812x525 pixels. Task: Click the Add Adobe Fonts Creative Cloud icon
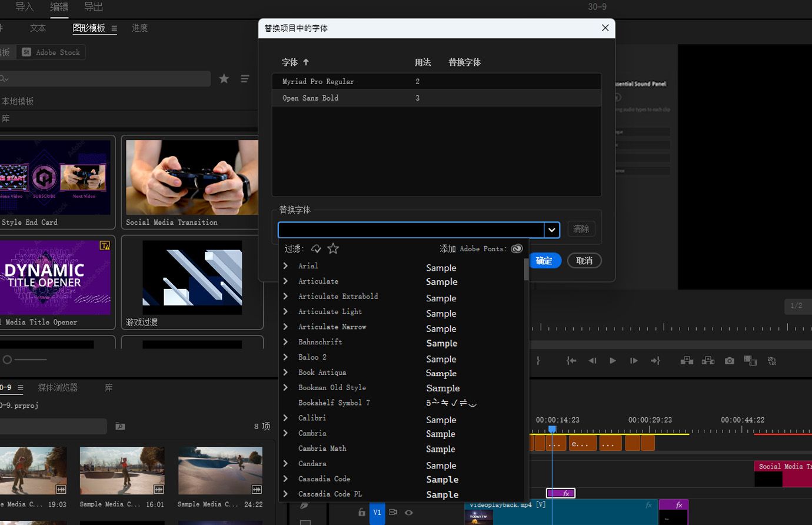click(x=517, y=249)
